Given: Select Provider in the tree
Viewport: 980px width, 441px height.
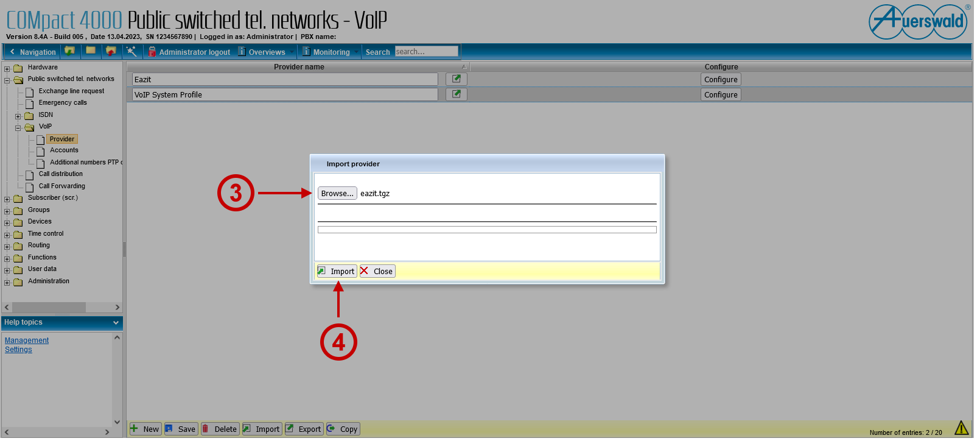Looking at the screenshot, I should coord(62,139).
